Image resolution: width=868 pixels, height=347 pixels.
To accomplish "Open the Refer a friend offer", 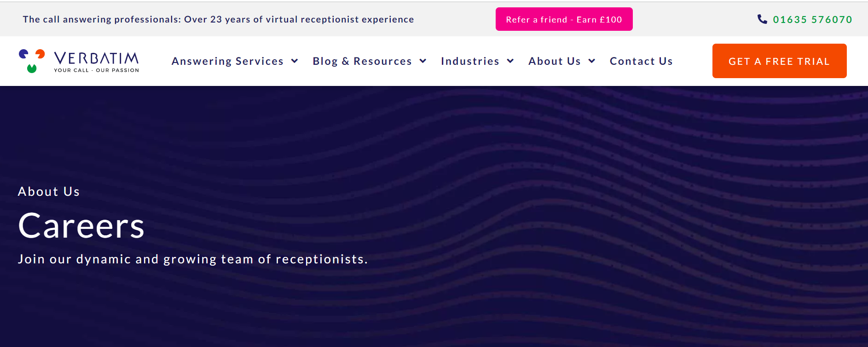I will (x=564, y=19).
